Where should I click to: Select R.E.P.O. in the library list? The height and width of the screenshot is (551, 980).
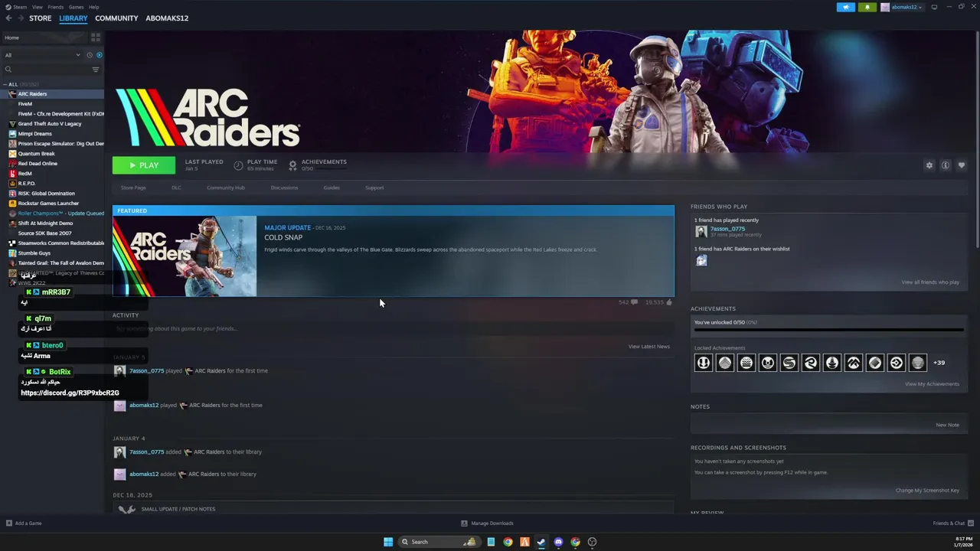27,184
